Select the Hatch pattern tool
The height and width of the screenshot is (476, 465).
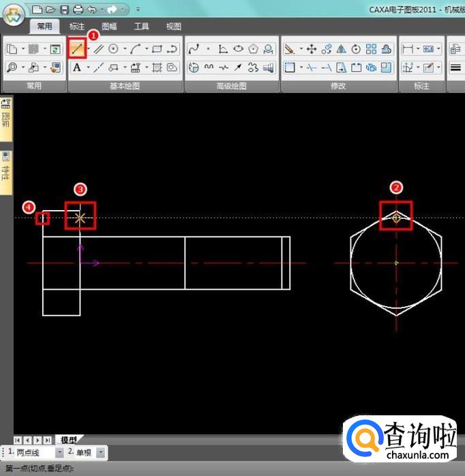point(157,68)
